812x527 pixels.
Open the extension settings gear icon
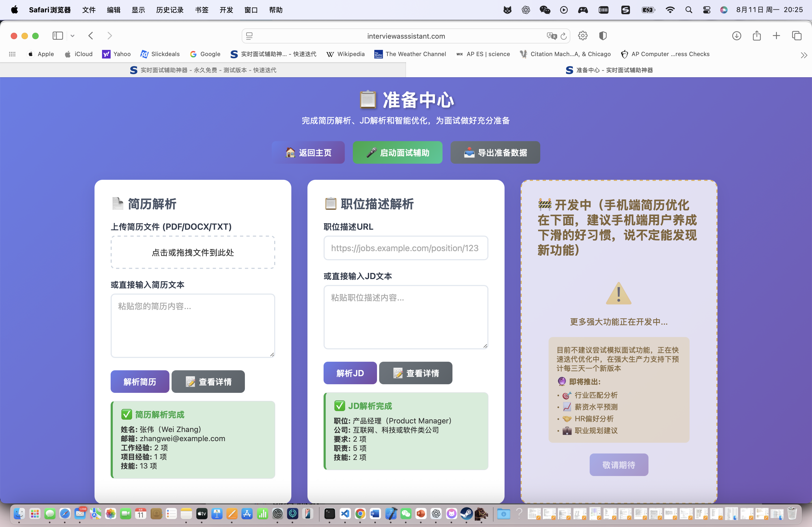583,36
